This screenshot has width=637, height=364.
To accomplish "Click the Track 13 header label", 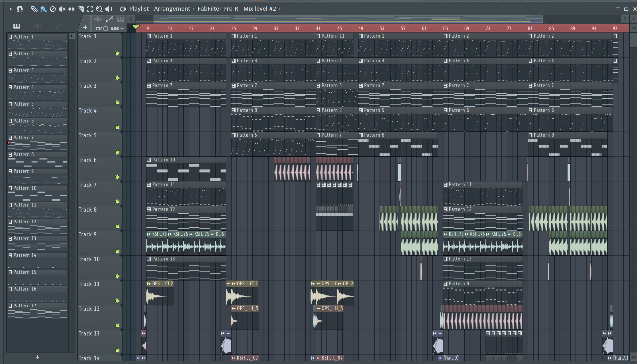I will coord(89,333).
